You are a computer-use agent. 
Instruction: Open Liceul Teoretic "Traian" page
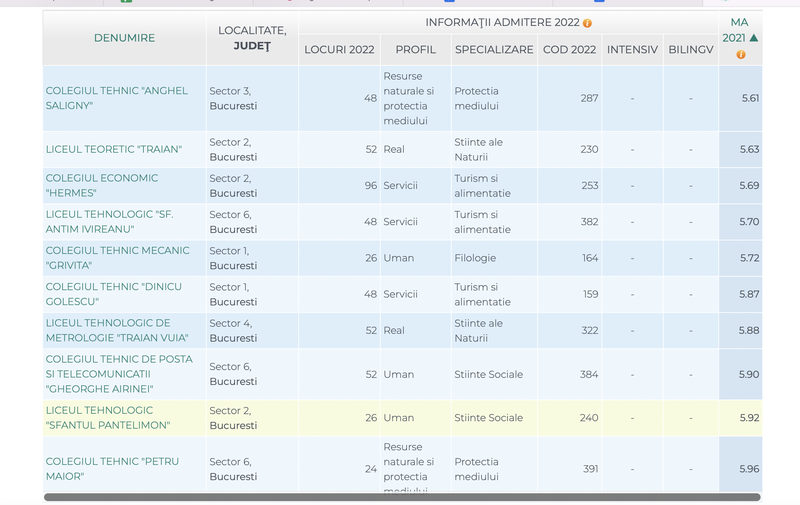(113, 149)
